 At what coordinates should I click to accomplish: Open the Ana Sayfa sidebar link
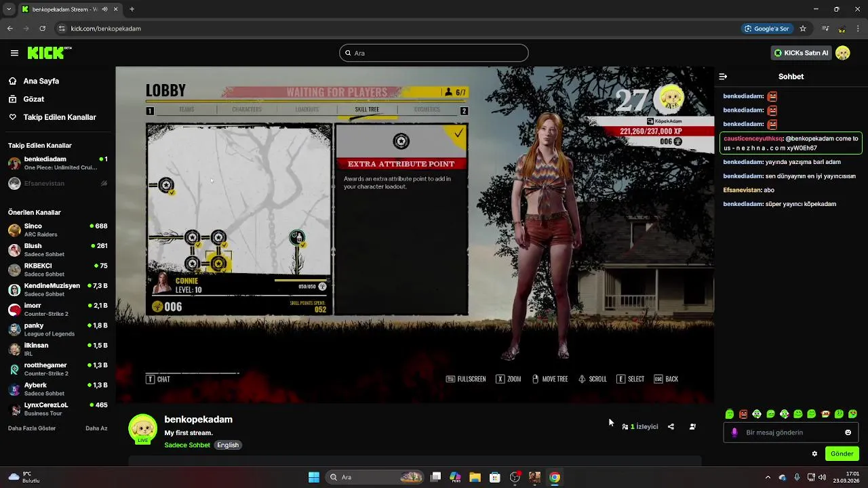point(41,81)
